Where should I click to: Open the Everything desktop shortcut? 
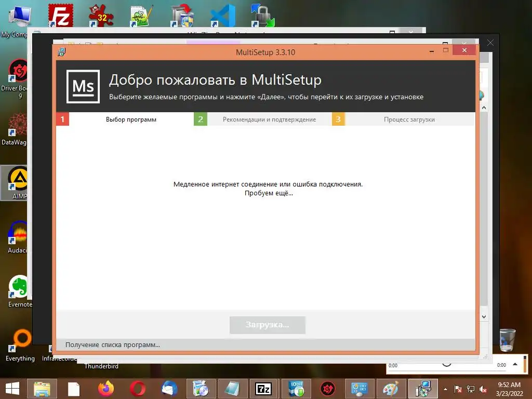pyautogui.click(x=20, y=345)
